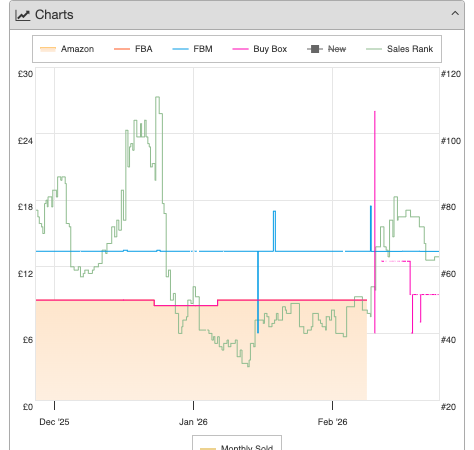Collapse the Charts panel with the chevron
This screenshot has width=474, height=450.
coord(455,14)
